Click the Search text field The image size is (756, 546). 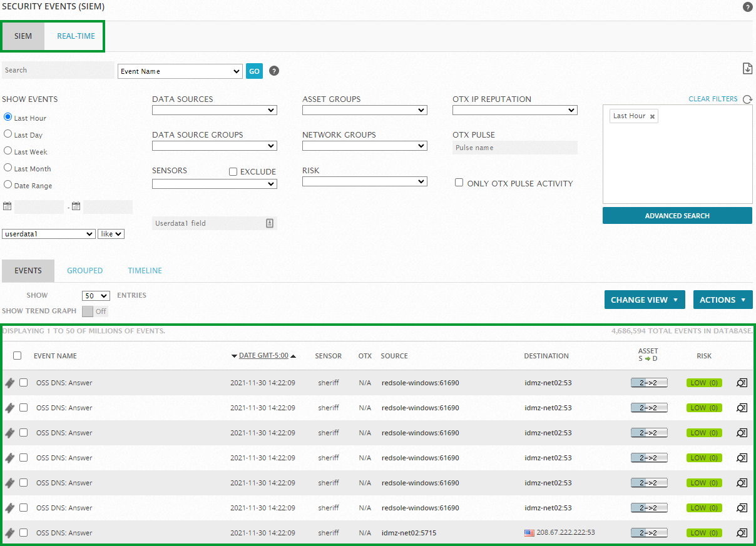coord(58,70)
